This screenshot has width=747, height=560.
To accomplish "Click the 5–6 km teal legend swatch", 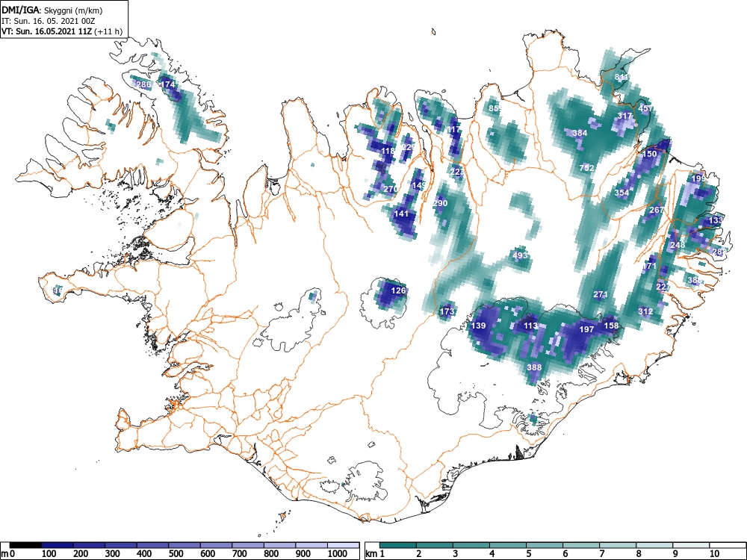I will (x=545, y=545).
